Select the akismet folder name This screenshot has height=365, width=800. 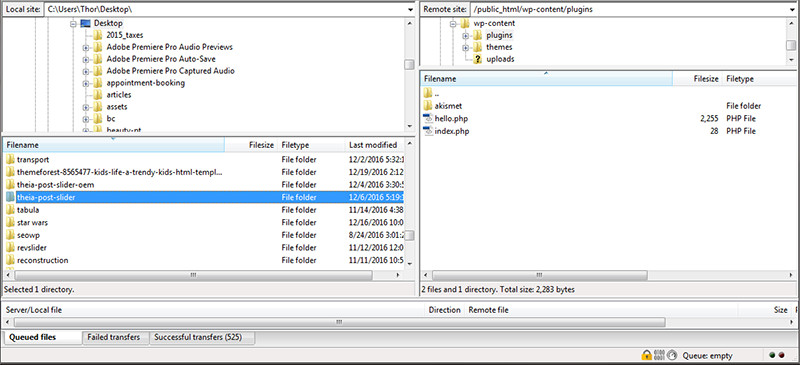point(448,106)
